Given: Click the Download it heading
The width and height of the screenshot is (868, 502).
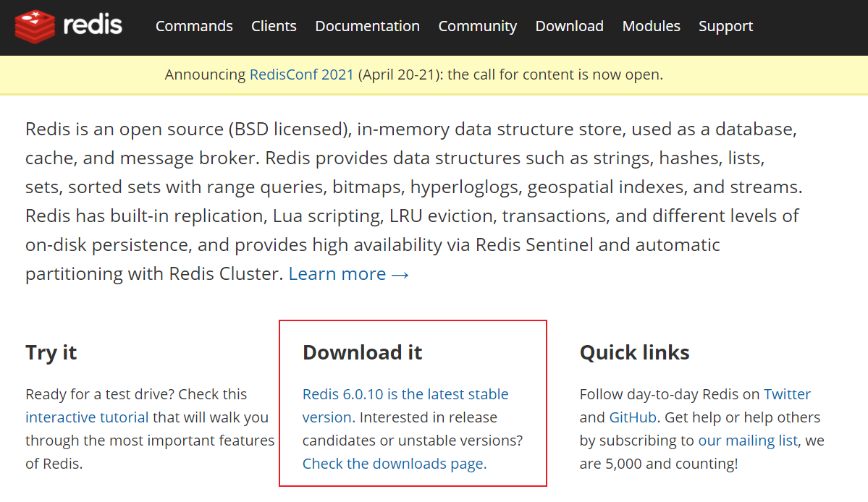Looking at the screenshot, I should 363,353.
